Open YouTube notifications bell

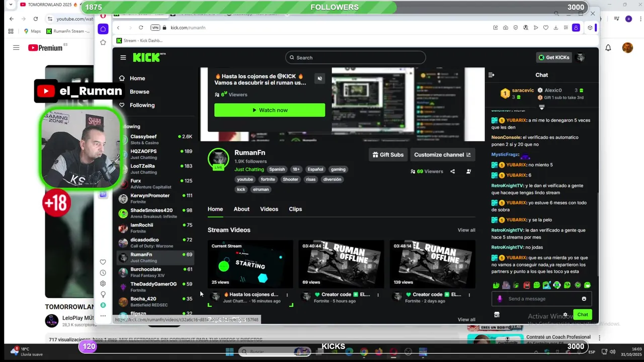coord(608,48)
